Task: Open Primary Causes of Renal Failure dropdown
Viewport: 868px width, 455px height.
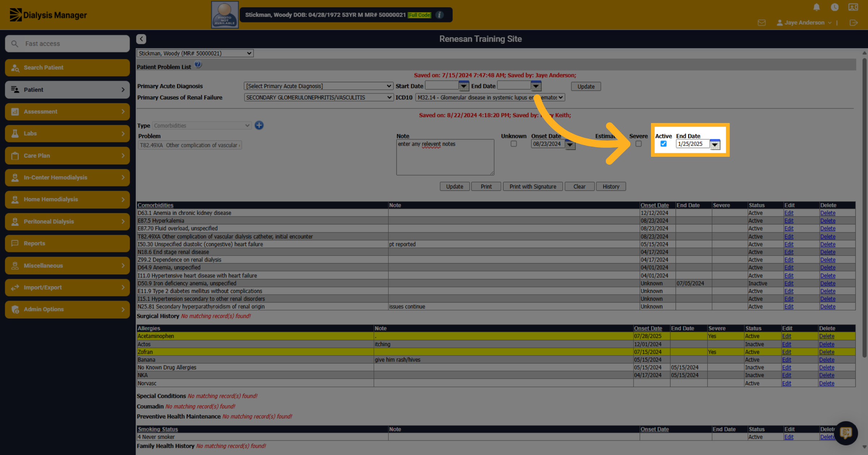Action: 318,97
